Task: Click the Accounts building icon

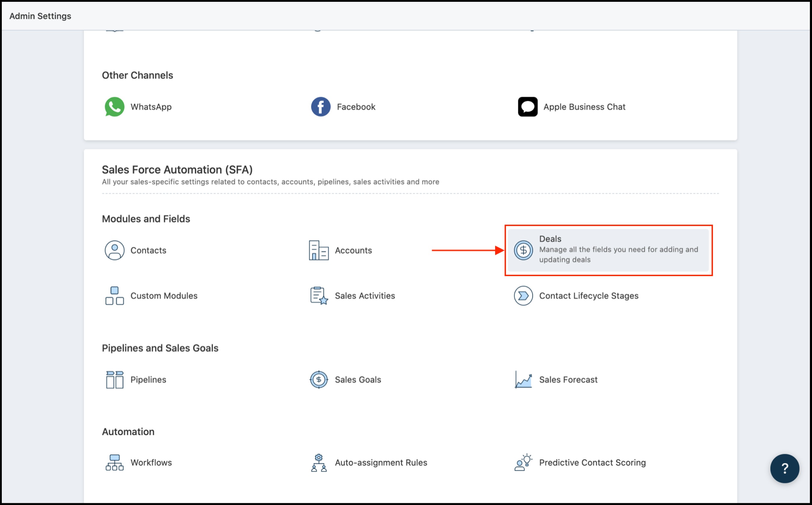Action: pos(319,250)
